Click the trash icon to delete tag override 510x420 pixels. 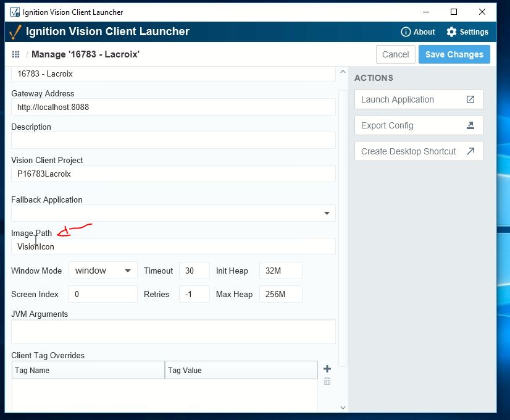point(327,381)
